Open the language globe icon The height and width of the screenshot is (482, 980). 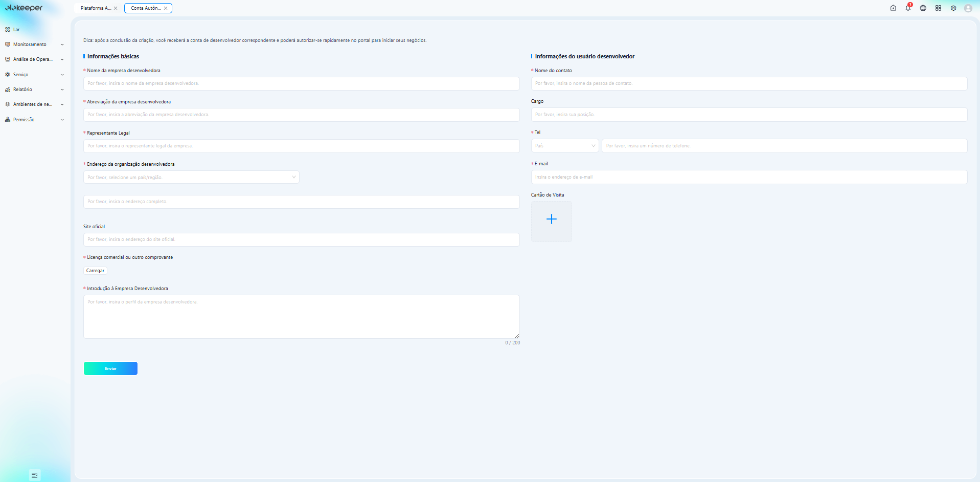tap(923, 8)
